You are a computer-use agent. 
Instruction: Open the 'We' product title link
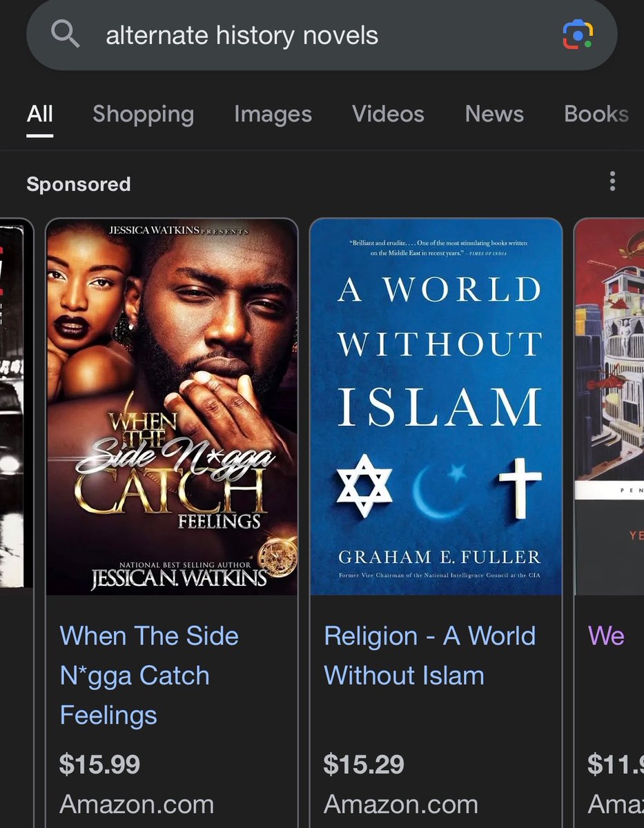[x=606, y=636]
